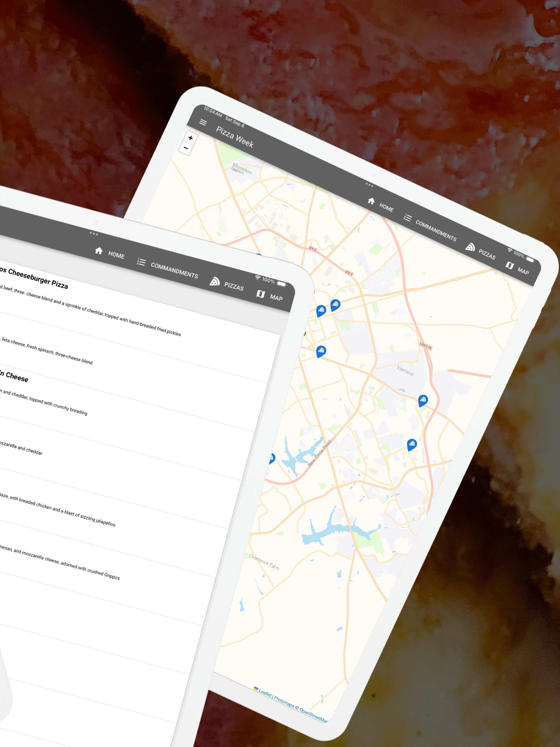The height and width of the screenshot is (747, 560).
Task: Tap the 100% battery text on list iPad
Action: 268,280
